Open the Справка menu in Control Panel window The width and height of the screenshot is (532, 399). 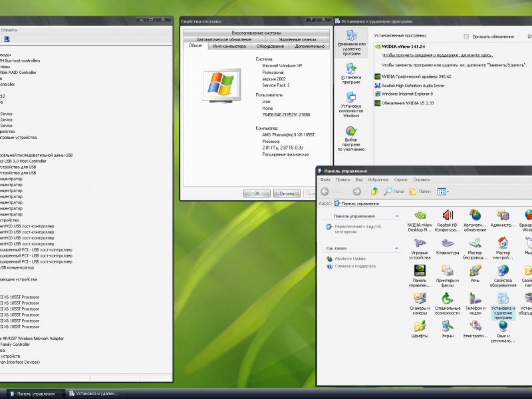pyautogui.click(x=422, y=180)
